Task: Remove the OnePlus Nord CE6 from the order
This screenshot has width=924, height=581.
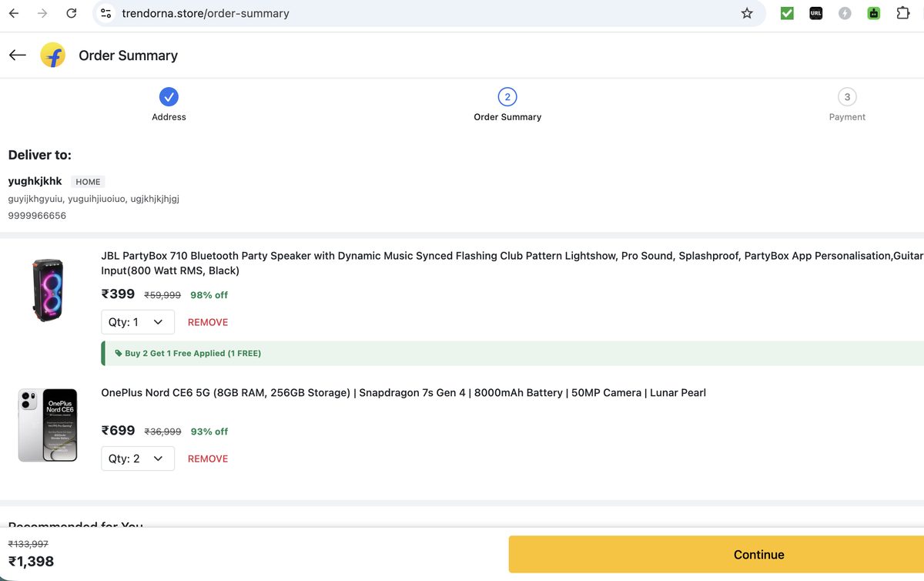Action: click(208, 458)
